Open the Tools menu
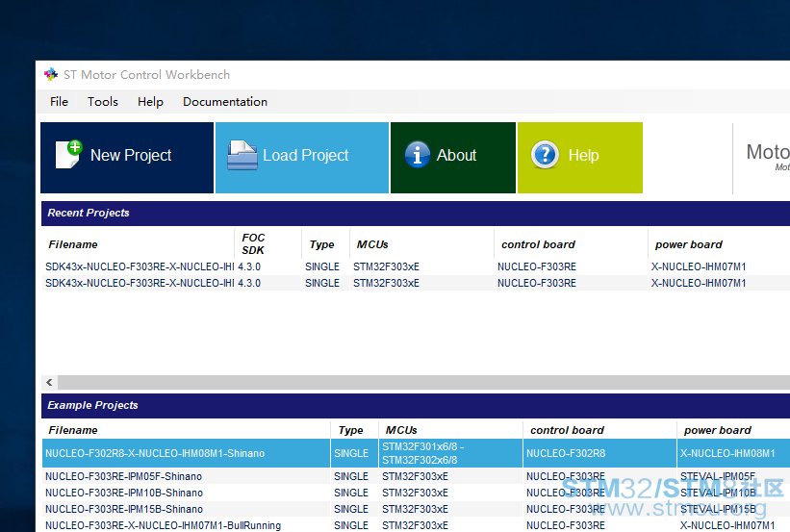The width and height of the screenshot is (790, 532). (103, 102)
